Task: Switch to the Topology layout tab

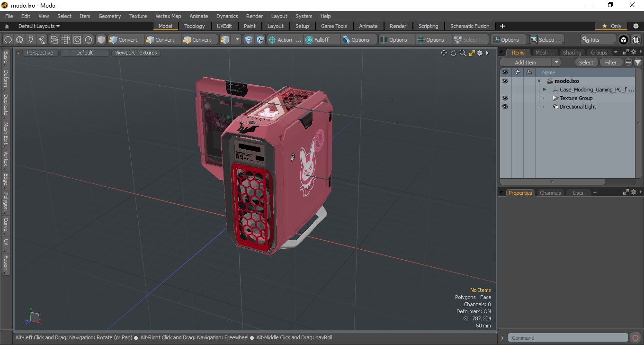Action: [x=195, y=26]
